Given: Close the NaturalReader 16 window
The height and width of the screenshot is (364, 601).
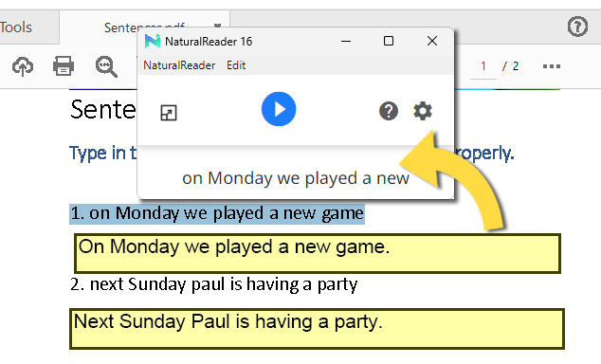Looking at the screenshot, I should click(432, 41).
